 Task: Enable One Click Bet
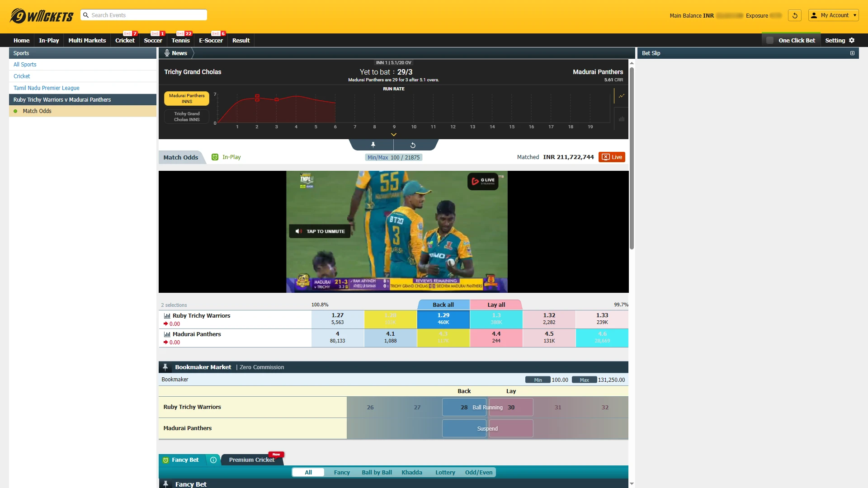(x=770, y=40)
